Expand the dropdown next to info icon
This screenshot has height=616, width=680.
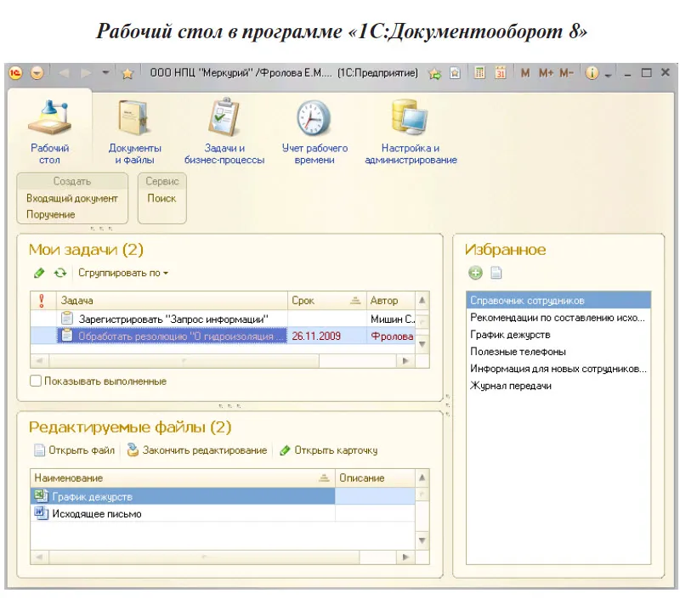point(608,75)
